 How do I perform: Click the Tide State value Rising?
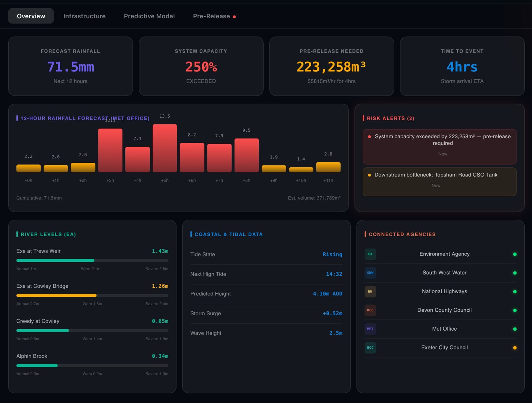click(x=332, y=254)
